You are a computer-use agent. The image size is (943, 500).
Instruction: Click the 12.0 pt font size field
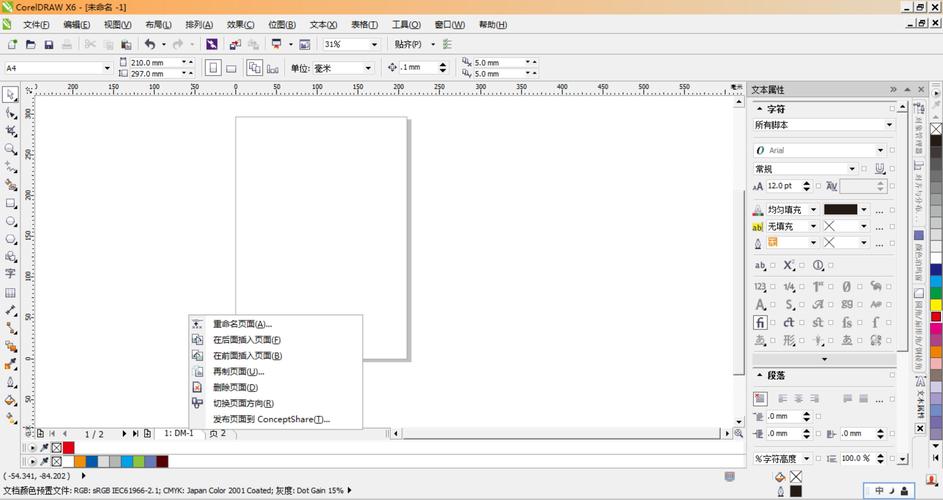(784, 186)
